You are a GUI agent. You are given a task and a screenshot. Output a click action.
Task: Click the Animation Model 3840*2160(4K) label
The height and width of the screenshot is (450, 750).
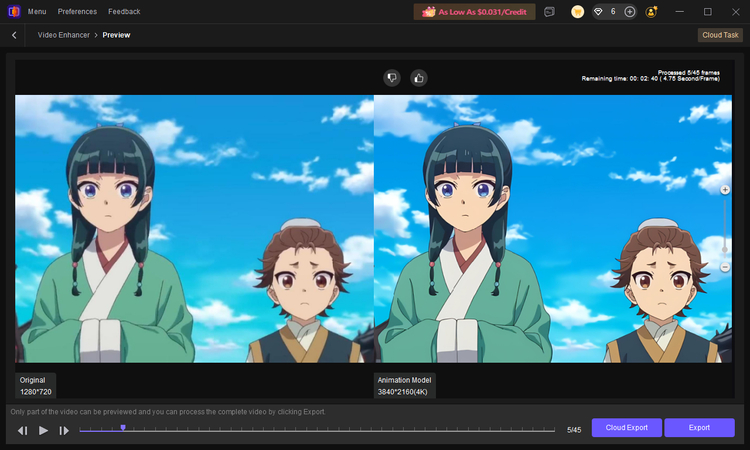[x=404, y=386]
